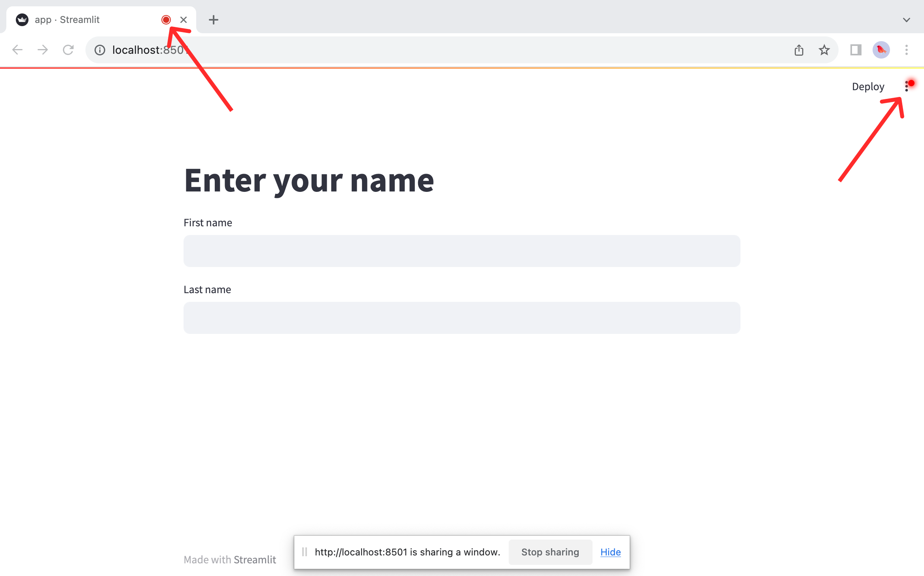Click the Last name input field
Viewport: 924px width, 576px height.
(x=462, y=317)
